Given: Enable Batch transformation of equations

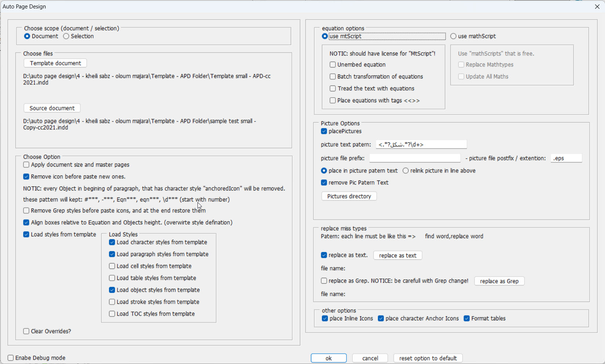Looking at the screenshot, I should point(333,77).
